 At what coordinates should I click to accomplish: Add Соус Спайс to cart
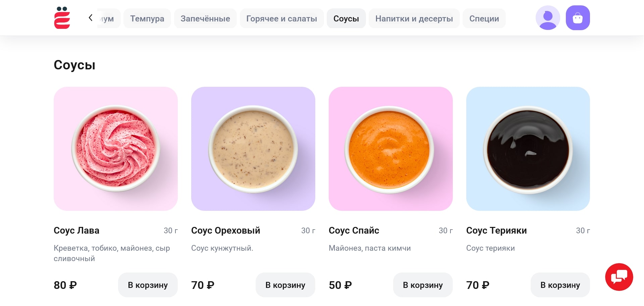pyautogui.click(x=423, y=285)
